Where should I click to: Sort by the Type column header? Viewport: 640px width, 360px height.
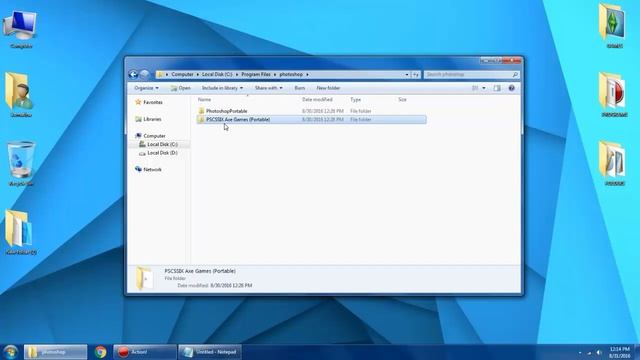356,100
